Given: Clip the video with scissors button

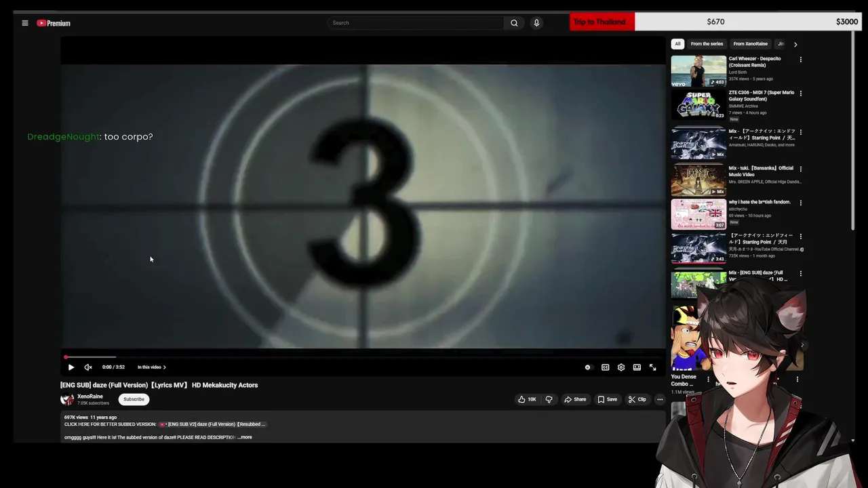Looking at the screenshot, I should (x=637, y=399).
